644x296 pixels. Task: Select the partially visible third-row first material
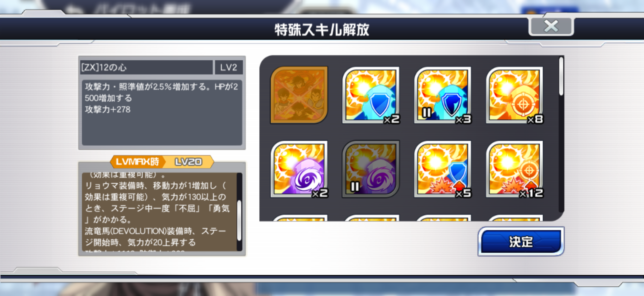[299, 218]
